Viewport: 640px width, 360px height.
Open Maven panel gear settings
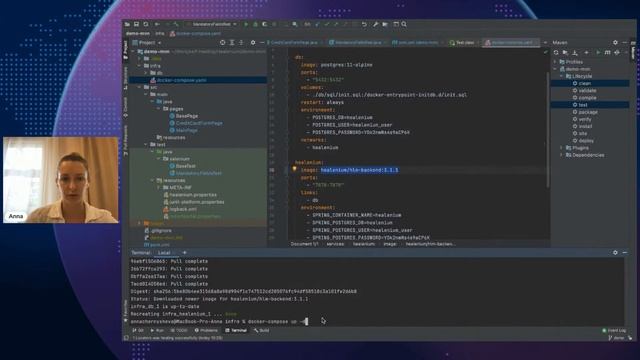pos(615,42)
